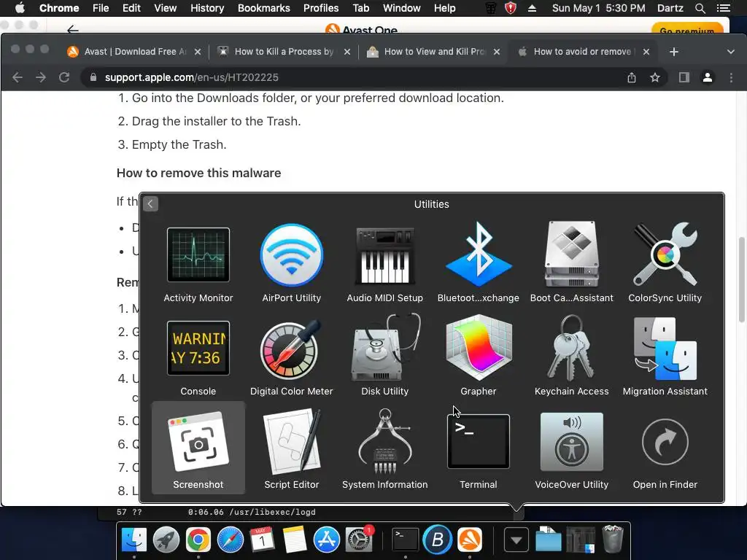747x560 pixels.
Task: Open the Chrome profile button
Action: (708, 77)
